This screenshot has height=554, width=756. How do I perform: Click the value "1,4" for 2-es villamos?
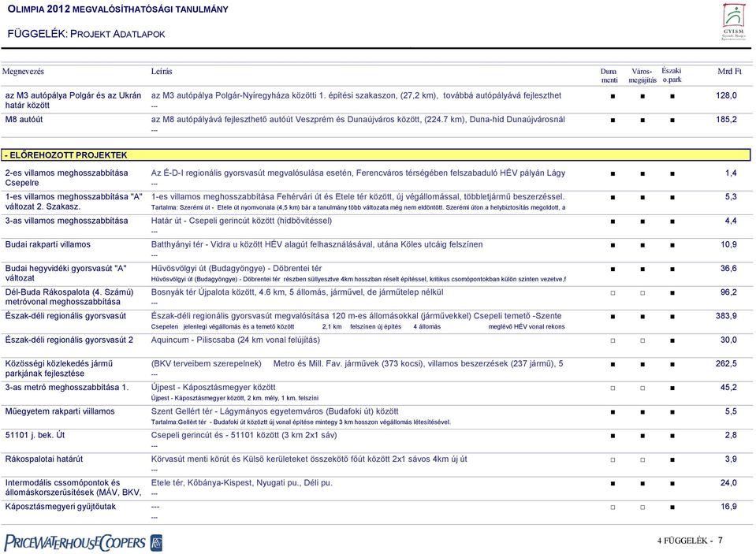(731, 173)
